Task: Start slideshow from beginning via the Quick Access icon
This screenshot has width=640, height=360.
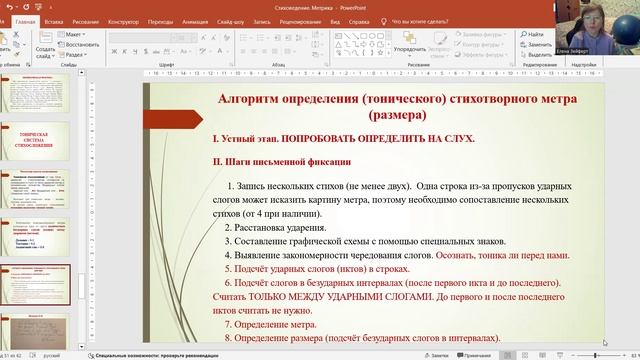Action: tap(39, 7)
